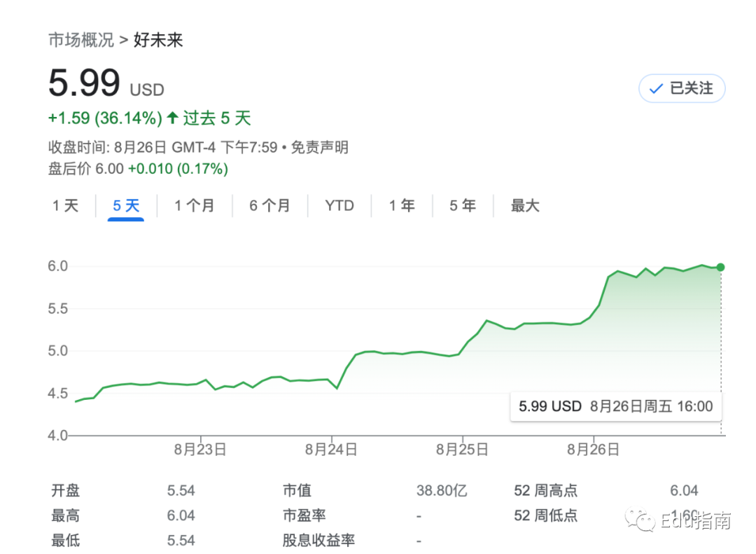The height and width of the screenshot is (554, 756).
Task: Click the 最高 value 6.04
Action: (181, 515)
